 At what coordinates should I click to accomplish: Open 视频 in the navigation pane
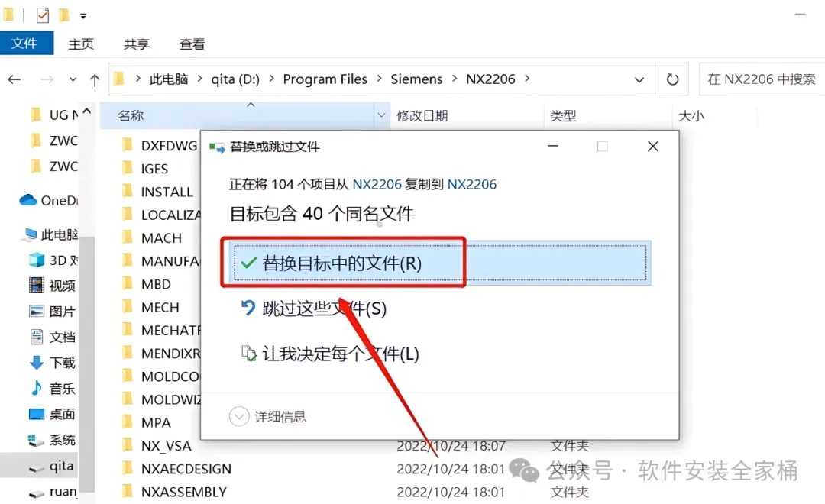(52, 285)
